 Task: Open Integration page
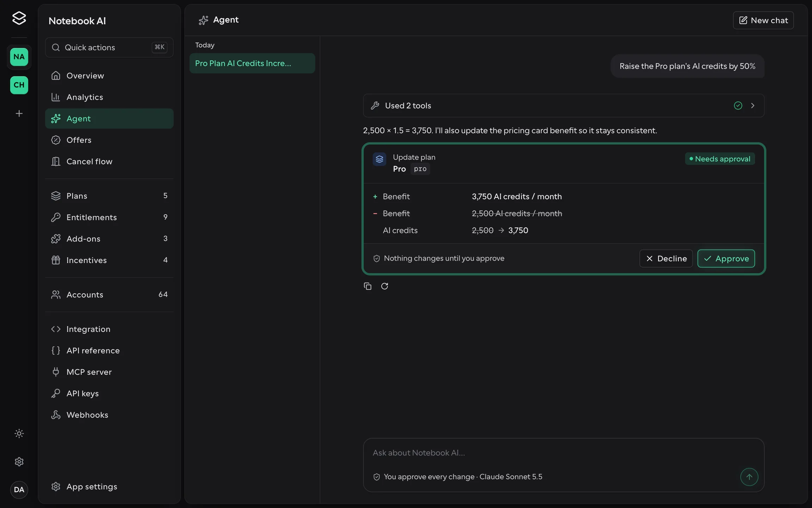pyautogui.click(x=109, y=329)
